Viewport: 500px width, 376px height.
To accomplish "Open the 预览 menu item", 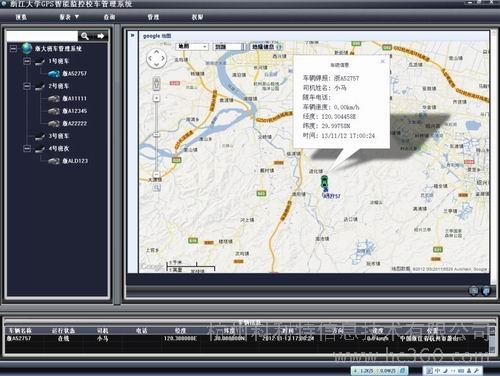I will click(x=21, y=17).
